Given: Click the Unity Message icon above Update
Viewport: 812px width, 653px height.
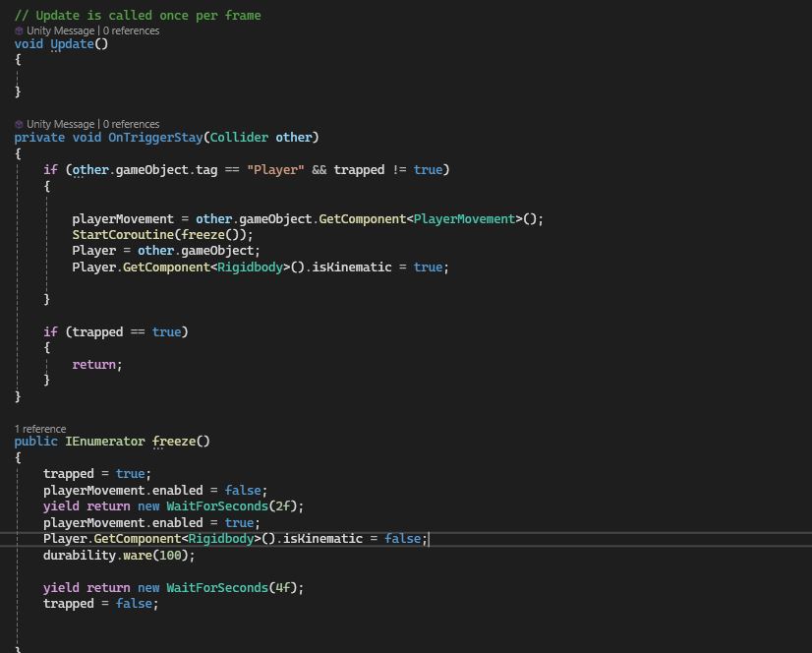Looking at the screenshot, I should [20, 30].
